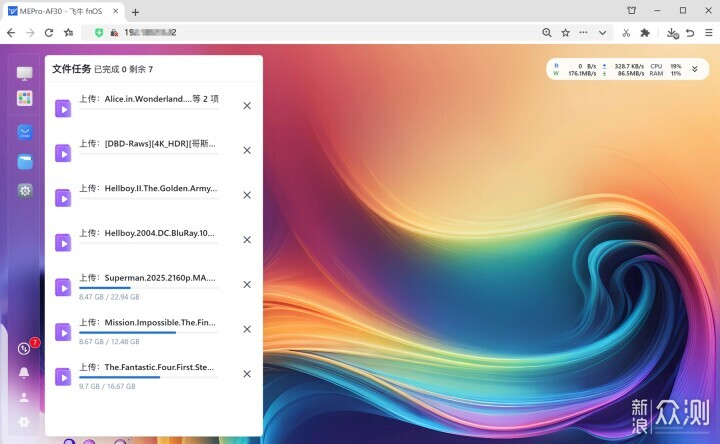The image size is (720, 444).
Task: Expand the system monitor widget chevron
Action: [x=695, y=69]
